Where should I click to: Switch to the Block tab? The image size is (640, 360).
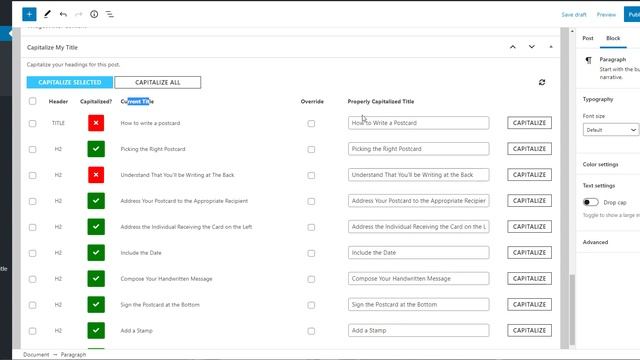[x=613, y=38]
